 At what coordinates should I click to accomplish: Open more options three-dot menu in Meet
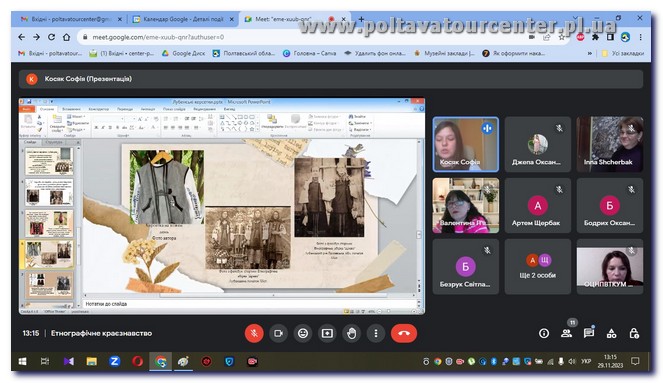click(x=375, y=333)
